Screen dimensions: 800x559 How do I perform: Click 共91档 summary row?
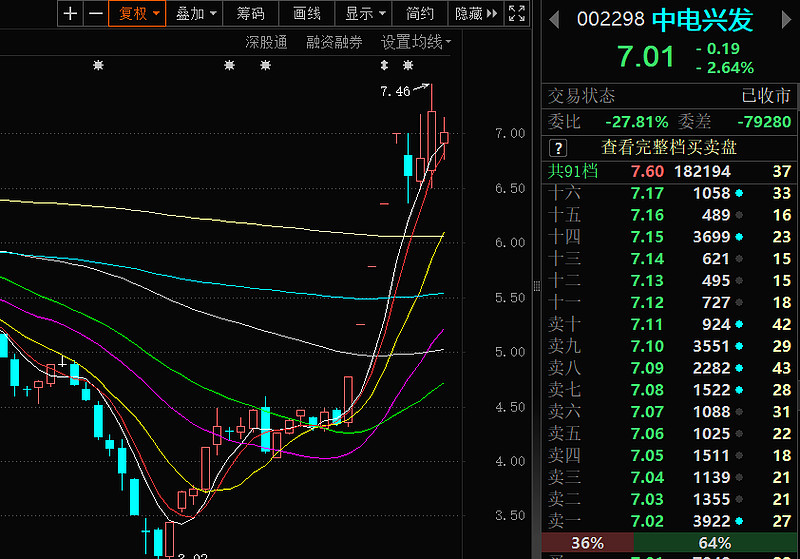[669, 171]
